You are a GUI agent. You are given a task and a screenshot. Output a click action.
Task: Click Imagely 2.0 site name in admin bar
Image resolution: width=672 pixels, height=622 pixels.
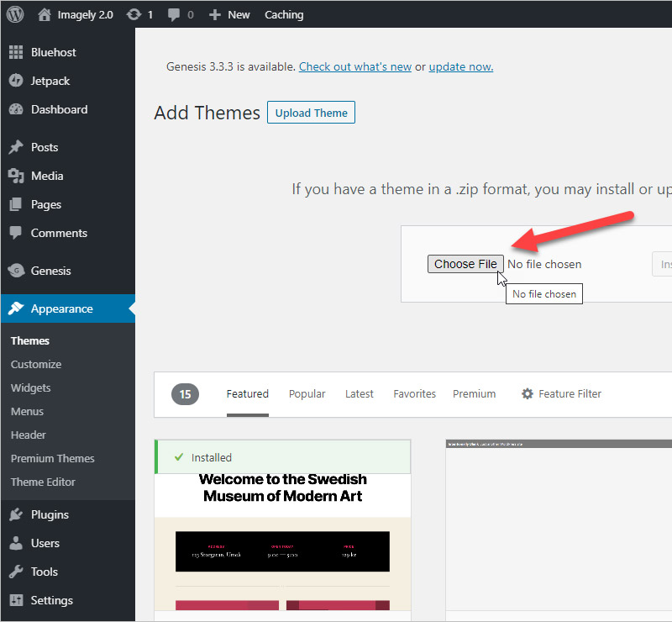point(85,15)
